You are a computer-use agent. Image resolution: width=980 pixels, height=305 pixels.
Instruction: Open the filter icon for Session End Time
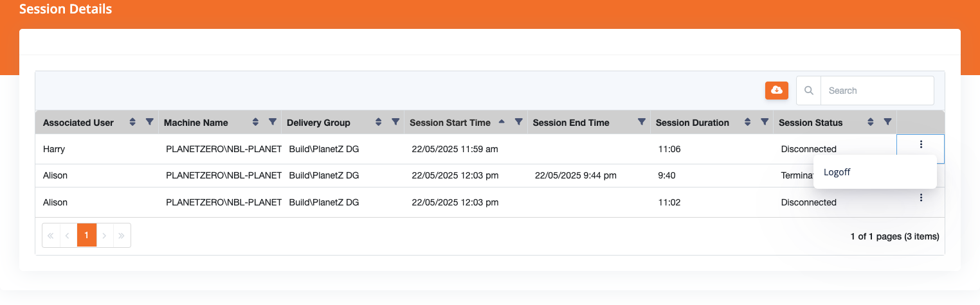click(641, 122)
